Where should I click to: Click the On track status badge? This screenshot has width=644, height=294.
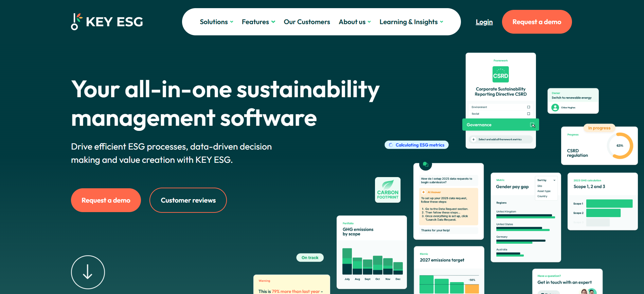click(310, 258)
